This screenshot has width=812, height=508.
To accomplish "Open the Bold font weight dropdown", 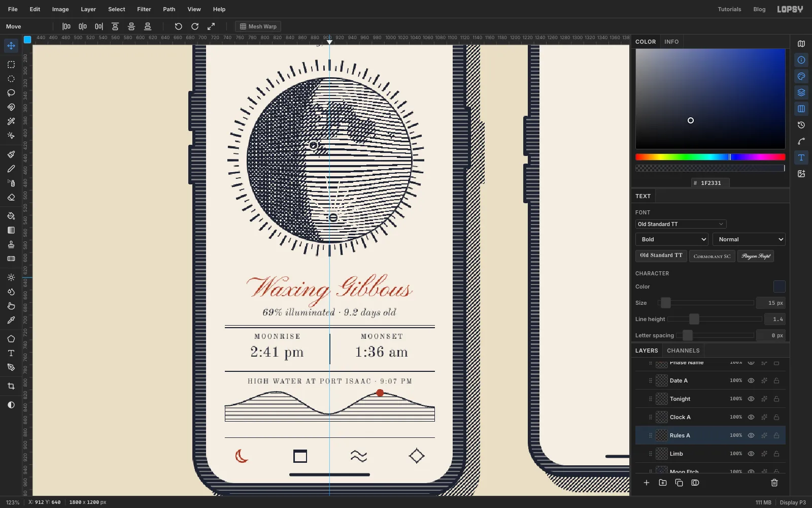I will pos(671,239).
